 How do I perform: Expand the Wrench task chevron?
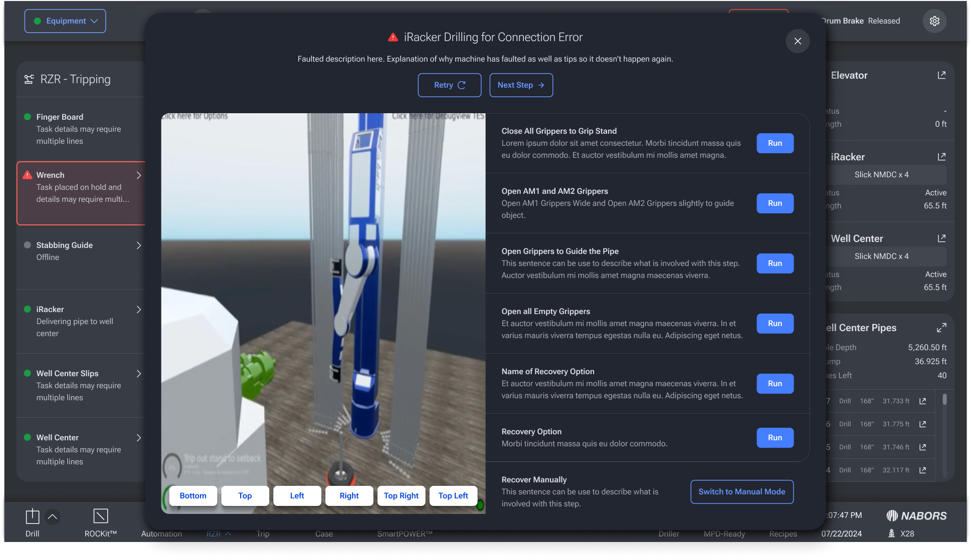click(139, 175)
